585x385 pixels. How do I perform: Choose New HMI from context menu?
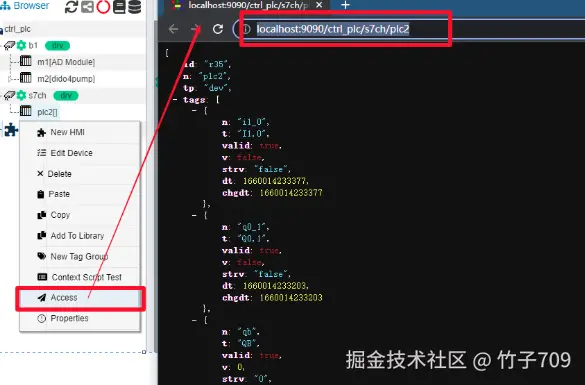coord(80,132)
